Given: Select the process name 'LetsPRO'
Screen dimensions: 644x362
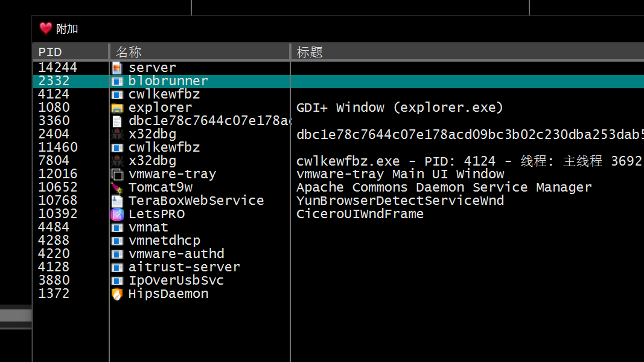Looking at the screenshot, I should 156,214.
